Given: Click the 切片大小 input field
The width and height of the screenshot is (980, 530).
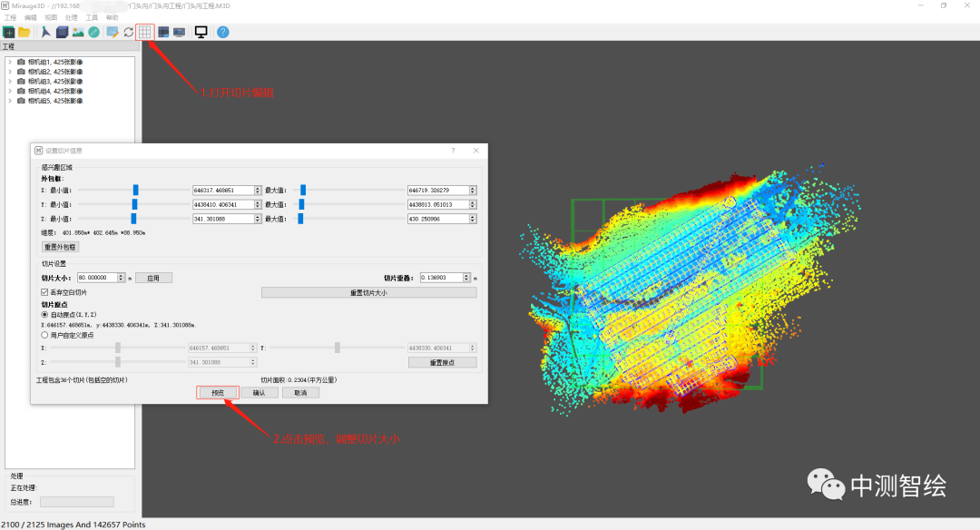Looking at the screenshot, I should [104, 278].
